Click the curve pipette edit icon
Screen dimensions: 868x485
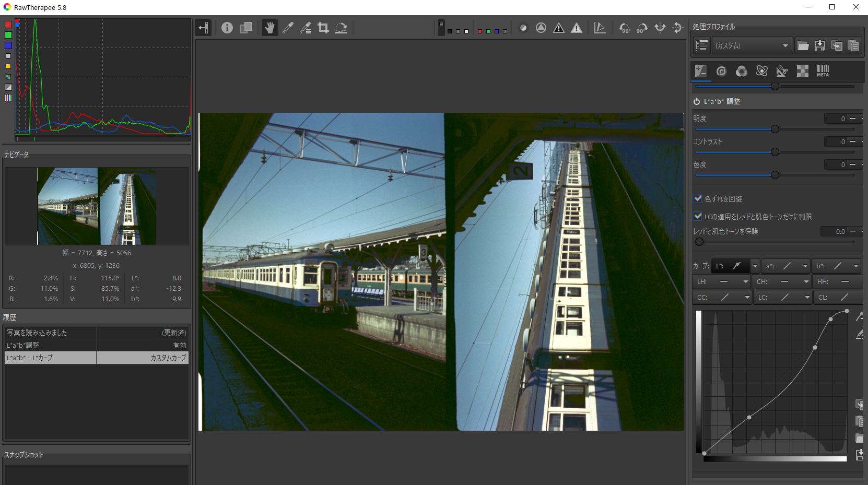(x=859, y=334)
